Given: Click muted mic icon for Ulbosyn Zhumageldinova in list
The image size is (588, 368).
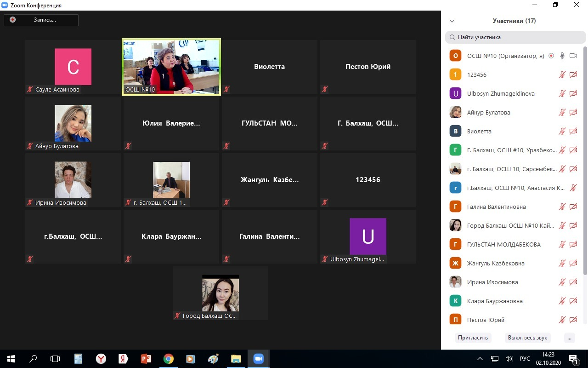Looking at the screenshot, I should pyautogui.click(x=562, y=93).
